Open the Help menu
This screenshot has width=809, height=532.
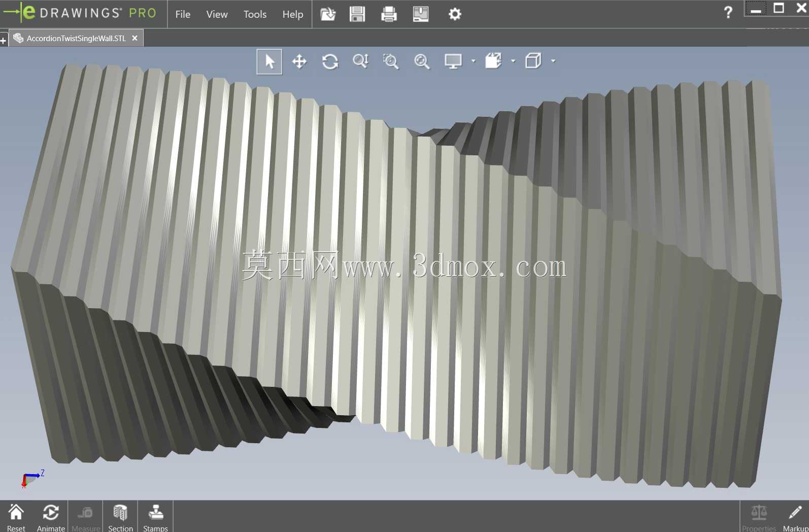point(293,14)
